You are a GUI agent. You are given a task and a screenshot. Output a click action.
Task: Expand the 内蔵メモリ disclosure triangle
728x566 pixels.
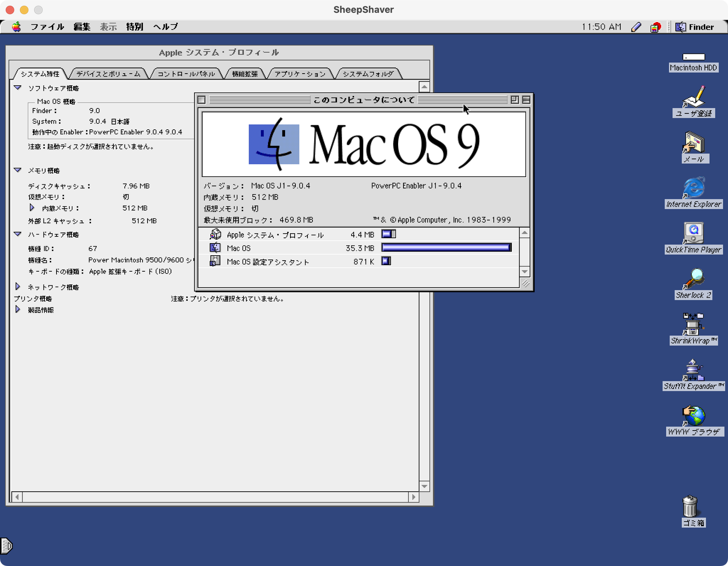pos(32,208)
